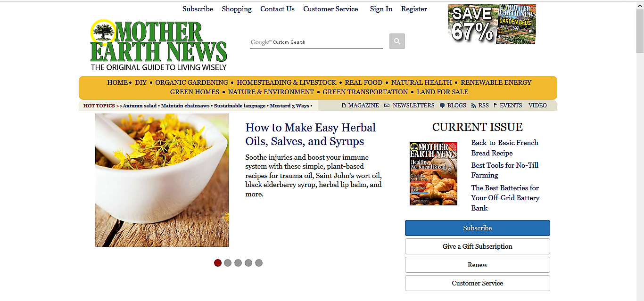Open the Organic Gardening menu
The image size is (644, 301).
pos(191,82)
